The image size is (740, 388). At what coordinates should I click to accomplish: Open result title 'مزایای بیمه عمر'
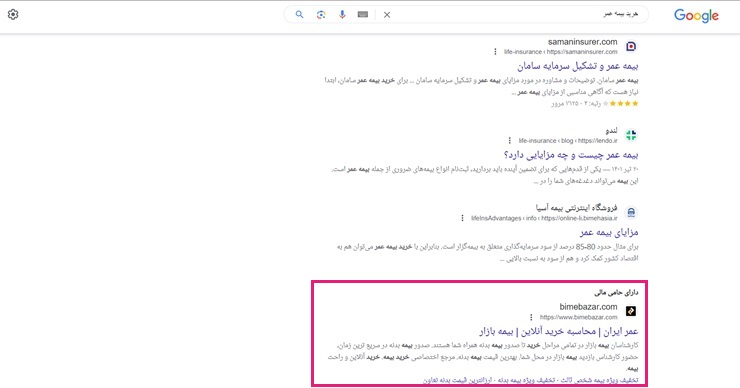609,232
